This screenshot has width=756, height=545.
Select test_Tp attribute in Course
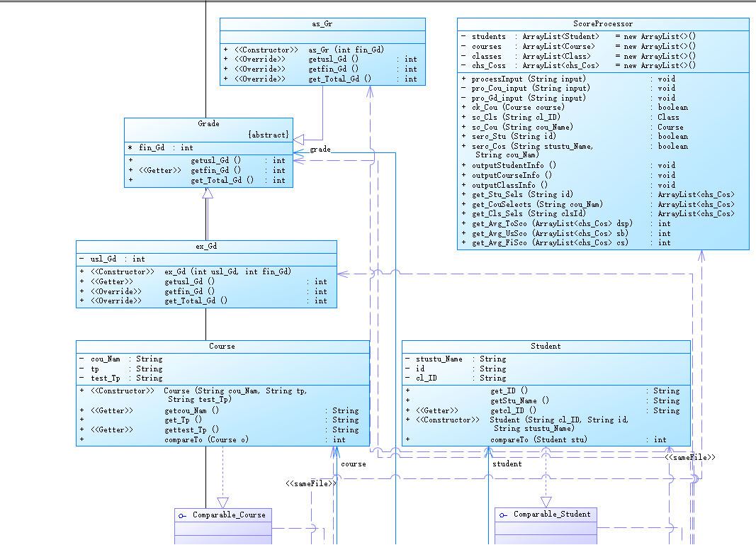pos(121,378)
